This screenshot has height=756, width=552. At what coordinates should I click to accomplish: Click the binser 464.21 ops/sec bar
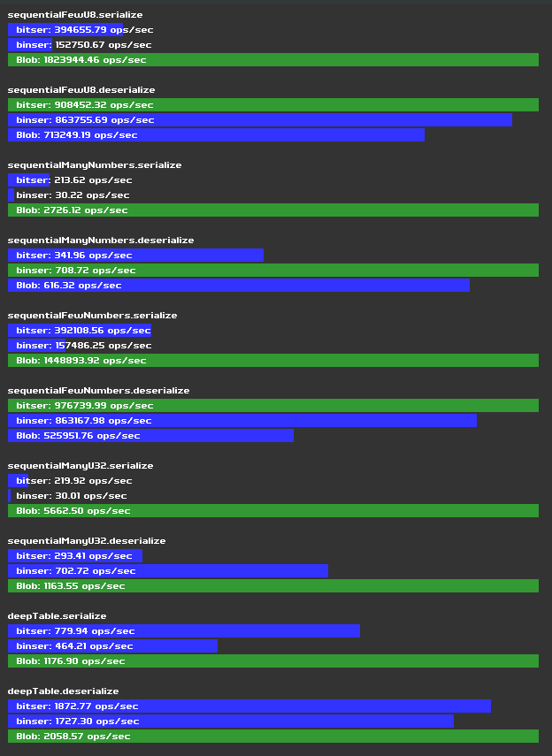tap(113, 646)
